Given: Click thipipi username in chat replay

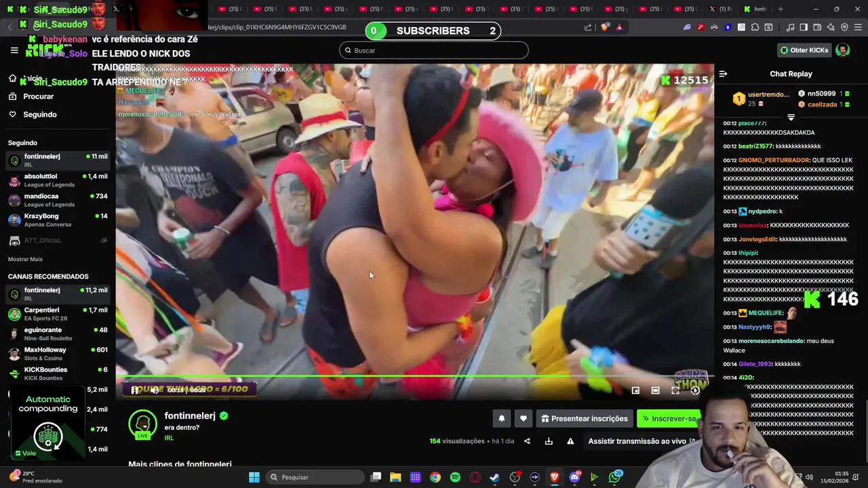Looking at the screenshot, I should click(747, 253).
